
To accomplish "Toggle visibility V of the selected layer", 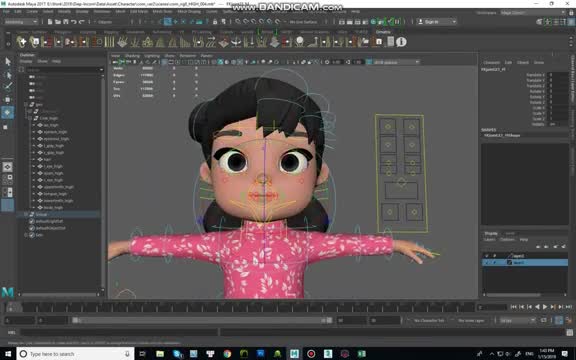I will pos(487,263).
